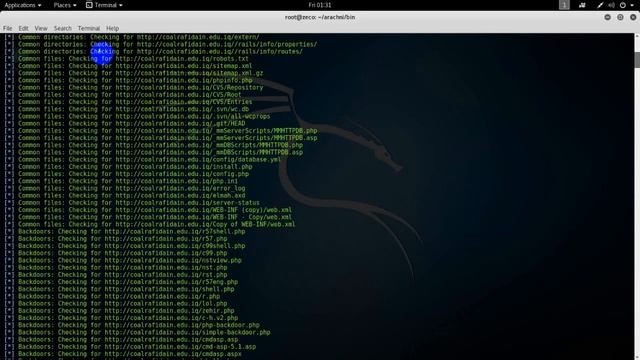Open the Help menu
Viewport: 640px width, 360px height.
click(x=112, y=28)
